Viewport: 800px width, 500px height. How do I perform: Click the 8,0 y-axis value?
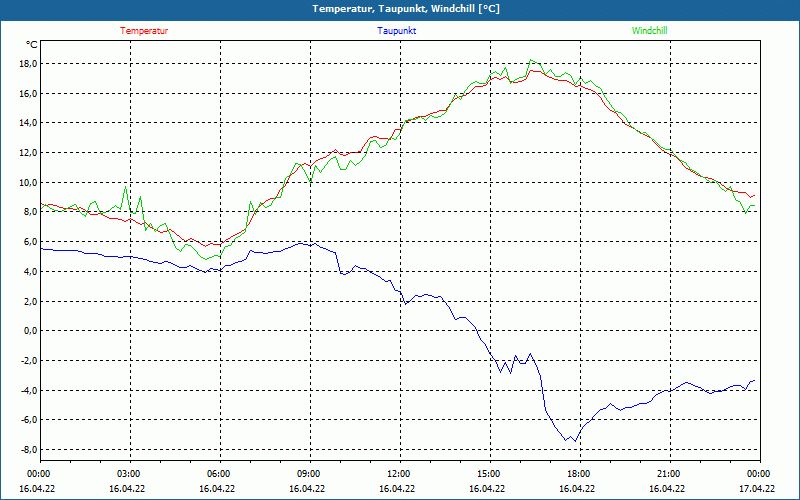pos(31,212)
